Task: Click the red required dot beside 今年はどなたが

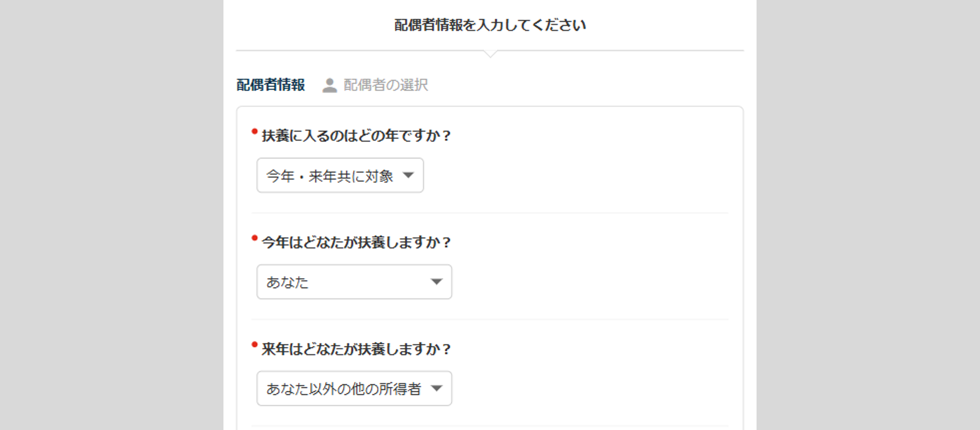Action: click(254, 238)
